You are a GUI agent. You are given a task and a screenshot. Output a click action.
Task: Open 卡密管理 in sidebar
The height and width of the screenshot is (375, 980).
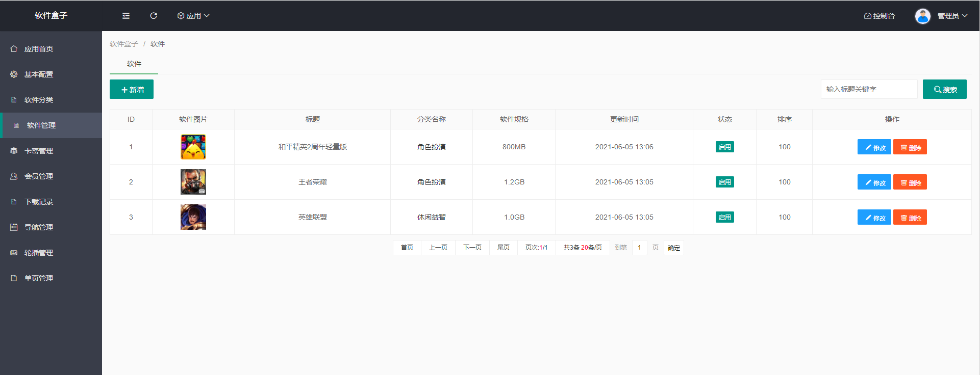point(39,151)
